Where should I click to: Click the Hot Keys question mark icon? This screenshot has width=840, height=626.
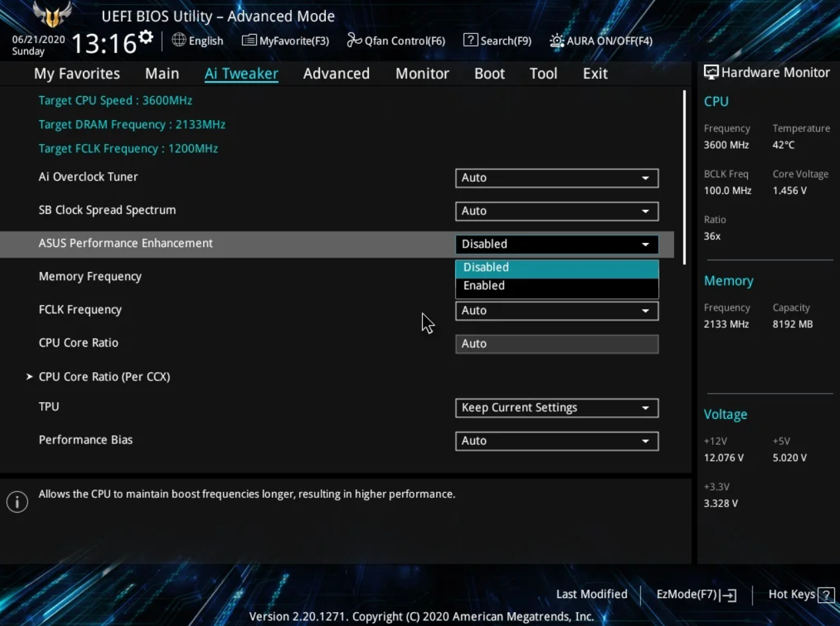[x=826, y=595]
